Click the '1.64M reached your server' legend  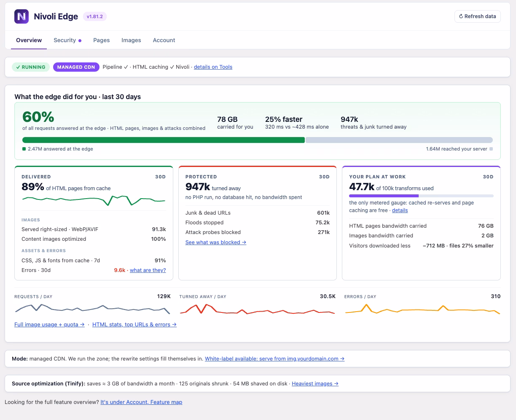460,149
